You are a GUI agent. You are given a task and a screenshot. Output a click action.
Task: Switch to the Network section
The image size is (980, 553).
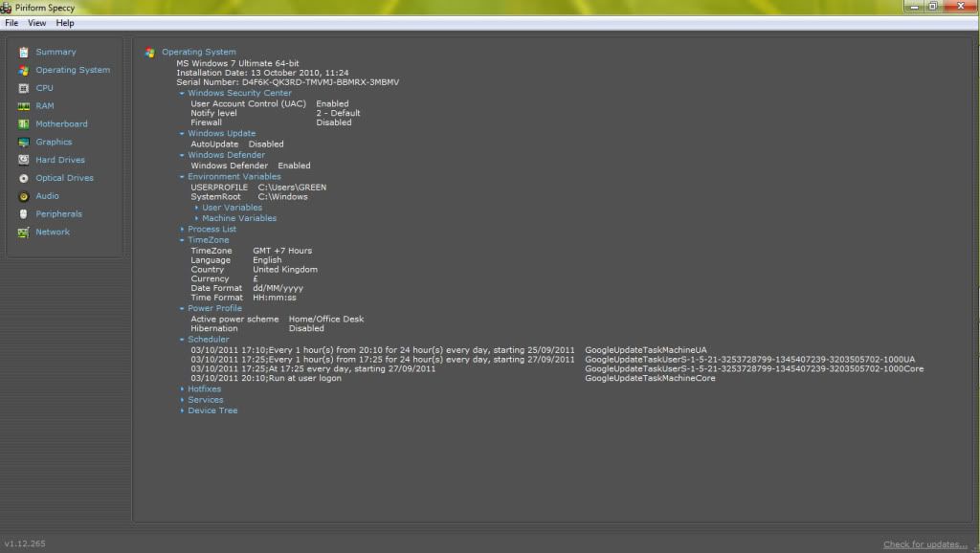(53, 232)
